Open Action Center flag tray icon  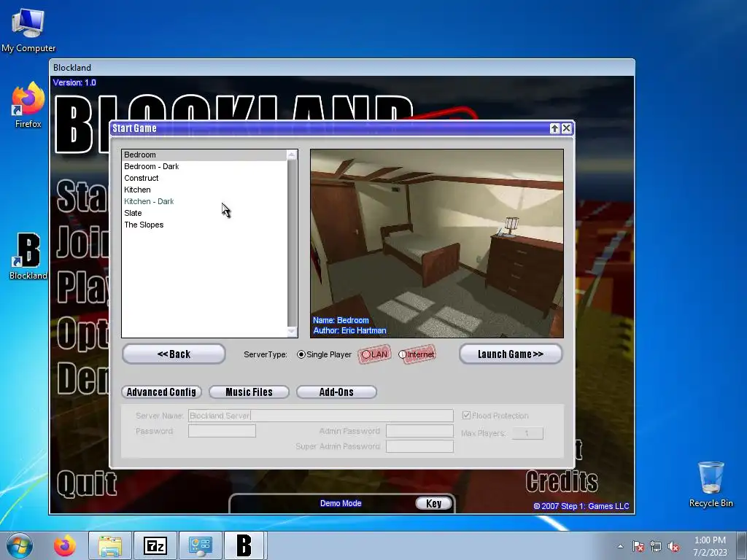point(638,546)
